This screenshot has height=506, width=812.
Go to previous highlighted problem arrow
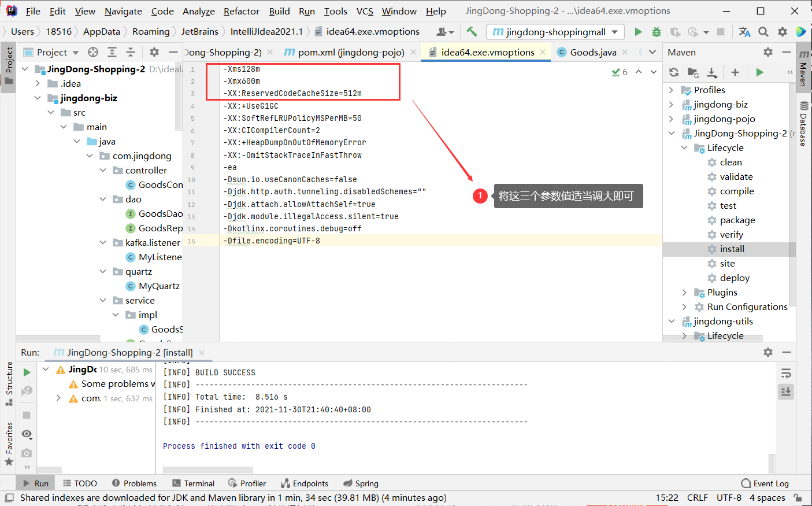pos(639,72)
